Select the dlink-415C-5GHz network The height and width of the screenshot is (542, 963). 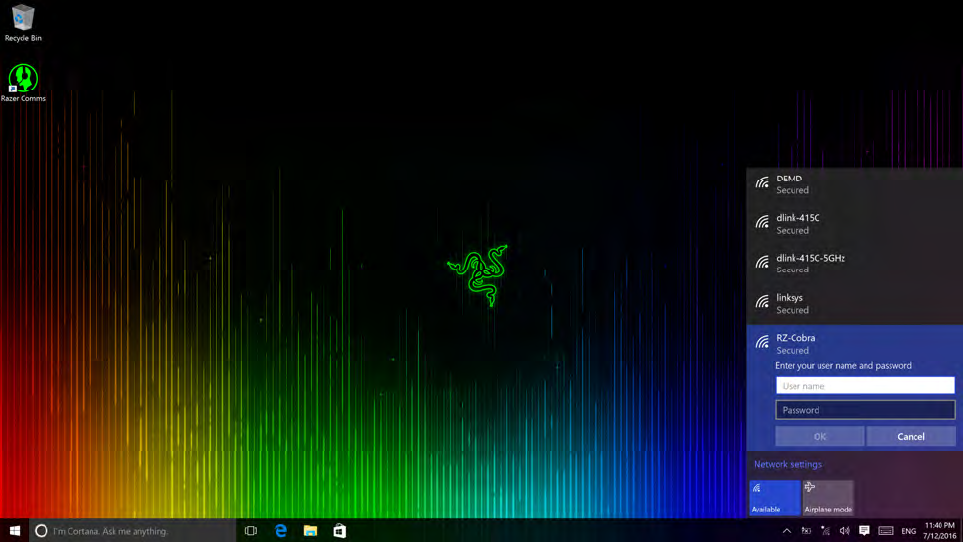pyautogui.click(x=854, y=263)
